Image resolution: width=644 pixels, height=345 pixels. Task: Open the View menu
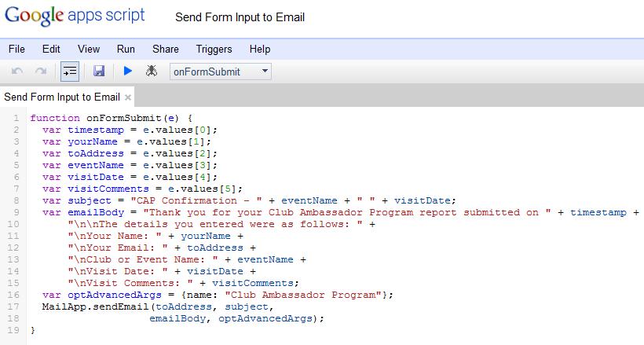89,49
